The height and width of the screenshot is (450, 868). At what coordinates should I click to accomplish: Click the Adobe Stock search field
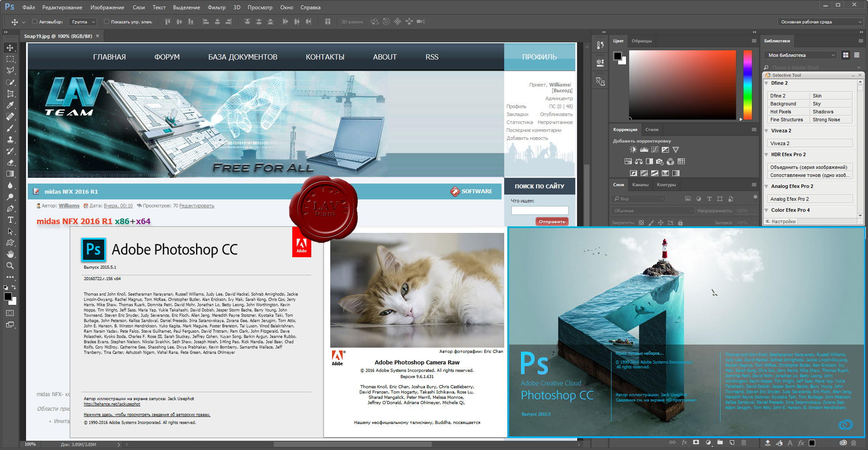[813, 67]
